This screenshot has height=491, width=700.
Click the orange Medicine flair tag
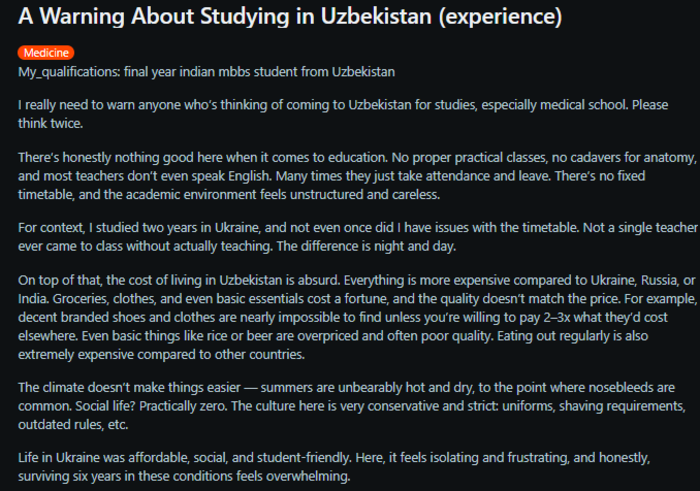[46, 52]
